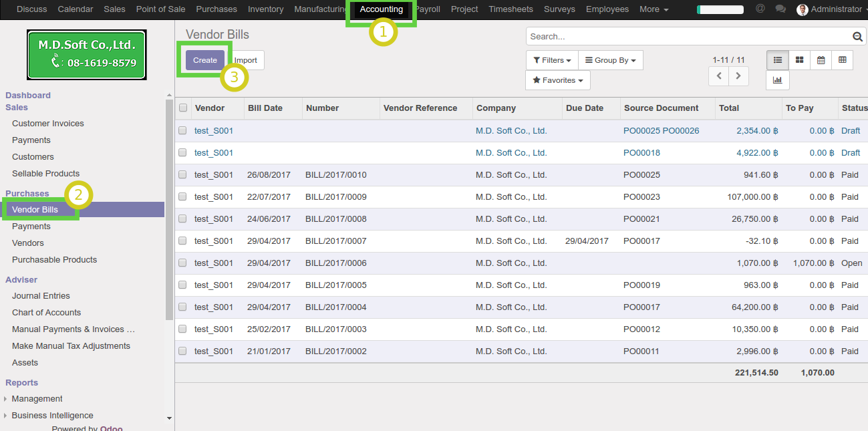Open the conversations chat icon
Viewport: 868px width, 431px height.
click(x=780, y=9)
